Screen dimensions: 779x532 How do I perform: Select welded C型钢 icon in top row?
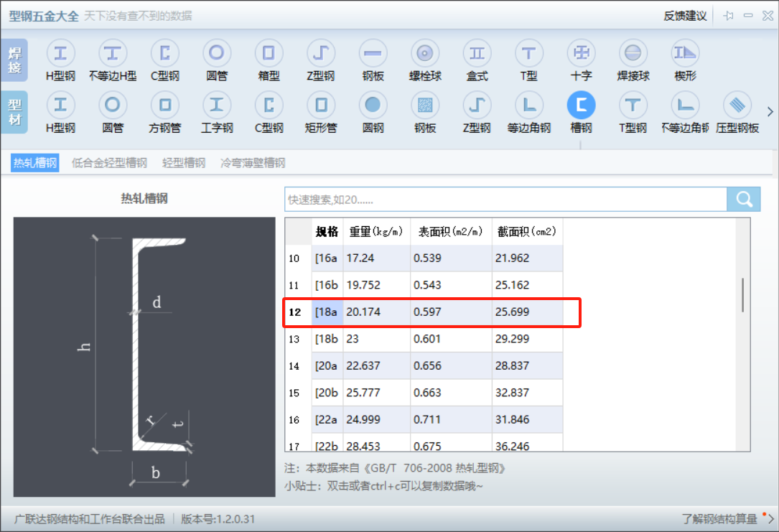click(165, 53)
